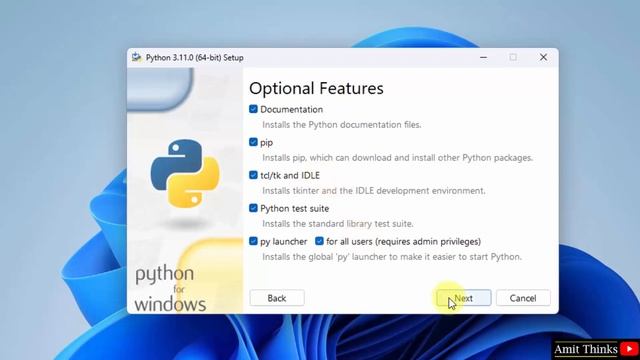The width and height of the screenshot is (640, 360).
Task: Click the Next button
Action: 464,298
